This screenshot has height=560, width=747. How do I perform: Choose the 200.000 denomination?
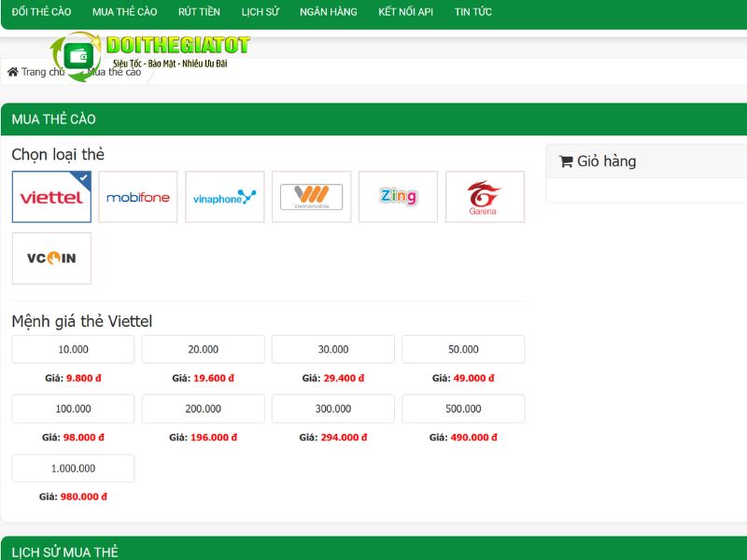(x=204, y=409)
